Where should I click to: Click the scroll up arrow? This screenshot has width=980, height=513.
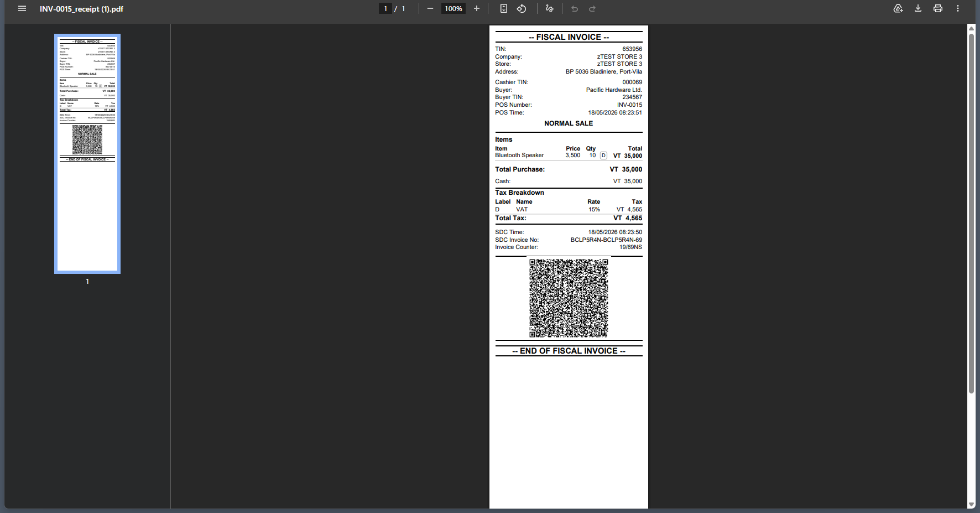tap(971, 28)
